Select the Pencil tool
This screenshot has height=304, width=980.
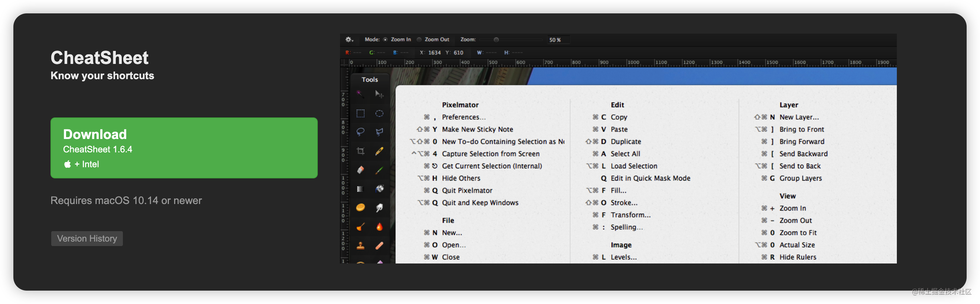[x=379, y=151]
